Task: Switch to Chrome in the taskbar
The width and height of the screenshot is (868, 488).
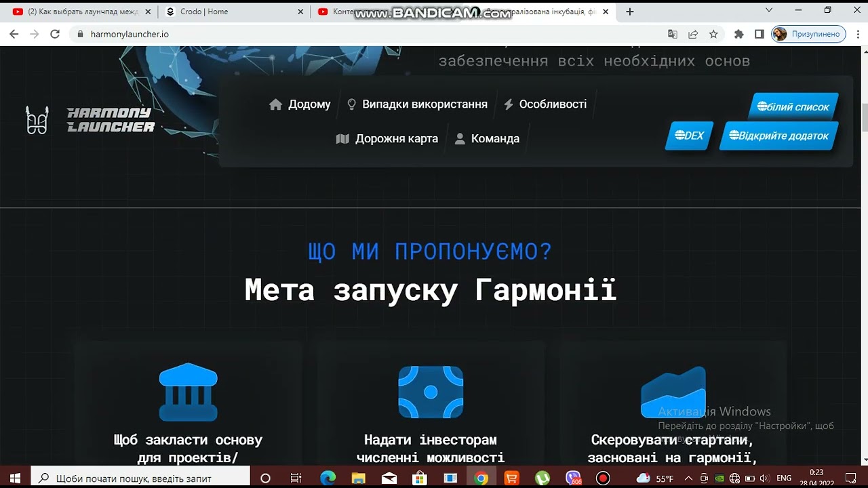Action: [481, 478]
